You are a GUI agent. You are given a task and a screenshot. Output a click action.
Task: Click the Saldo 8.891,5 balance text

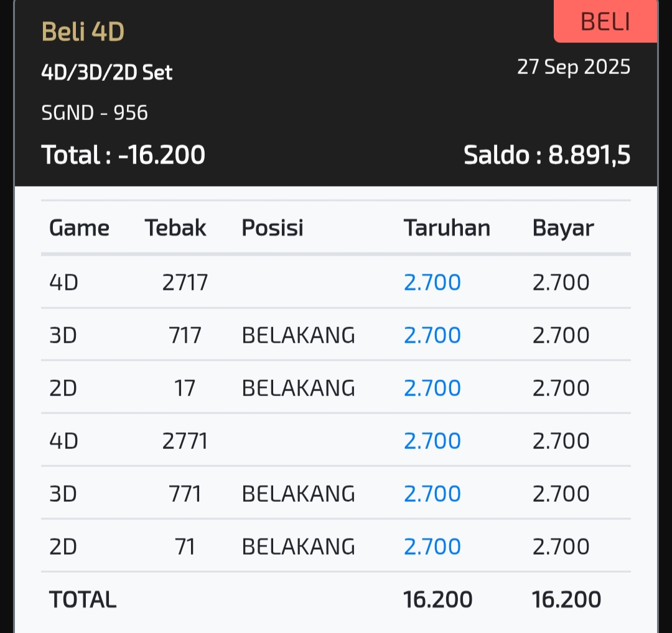coord(547,155)
